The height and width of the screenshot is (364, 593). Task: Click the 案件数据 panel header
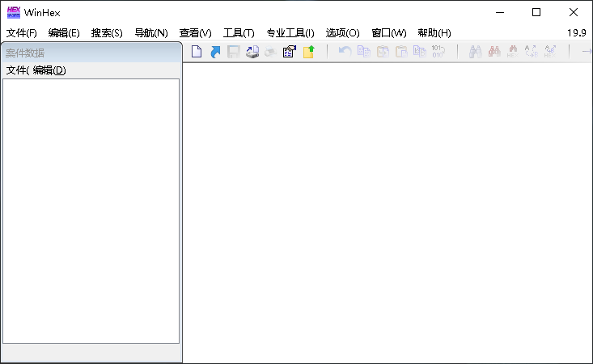coord(91,53)
